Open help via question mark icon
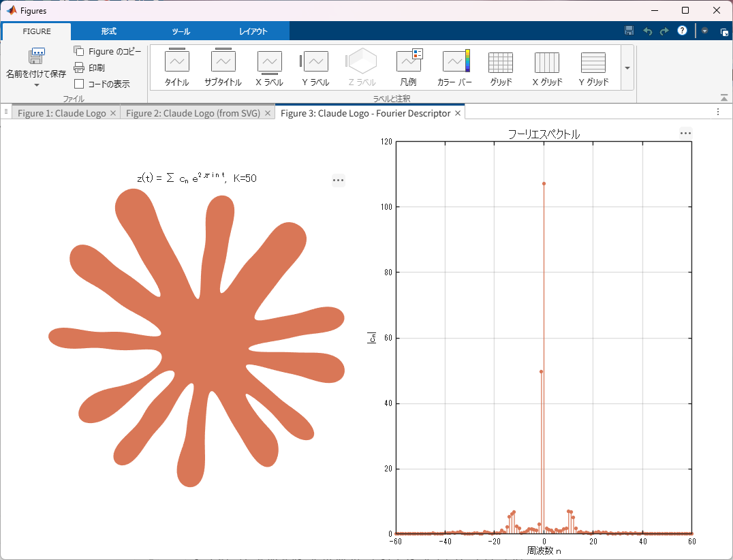 682,31
